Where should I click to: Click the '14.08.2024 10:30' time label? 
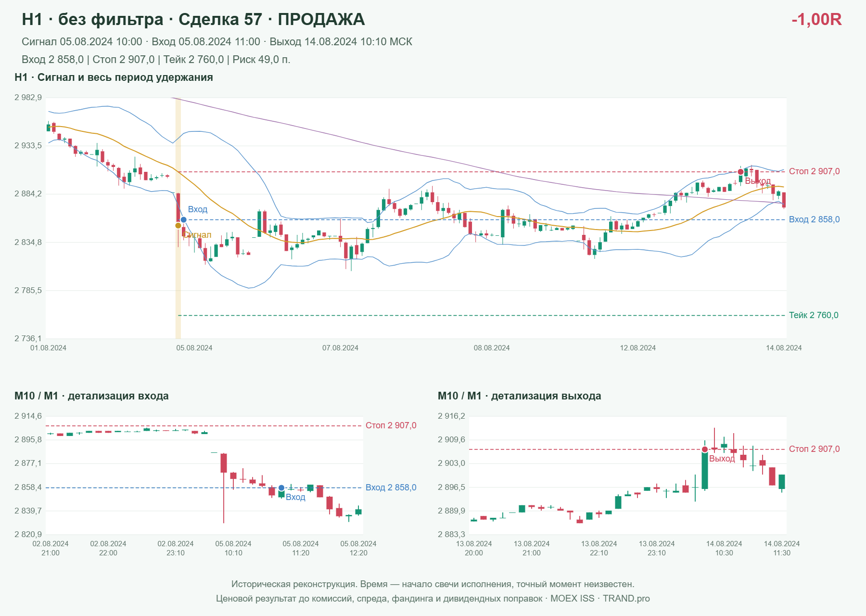(724, 548)
